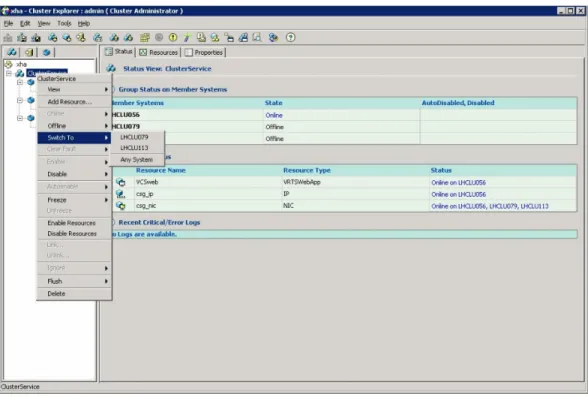Switch to the Resources tab

(159, 52)
